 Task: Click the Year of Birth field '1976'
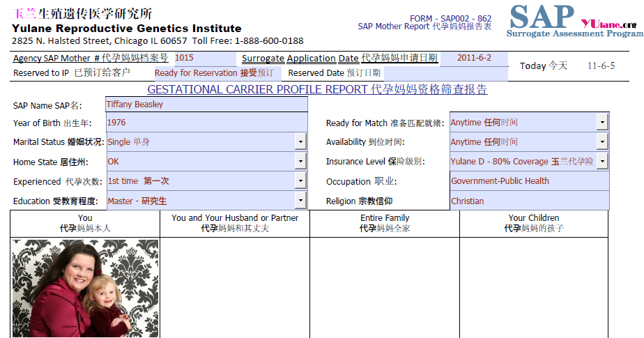tap(206, 123)
